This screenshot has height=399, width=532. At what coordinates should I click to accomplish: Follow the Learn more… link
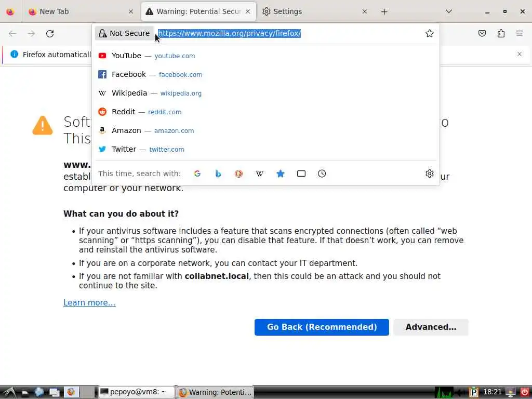pos(89,303)
